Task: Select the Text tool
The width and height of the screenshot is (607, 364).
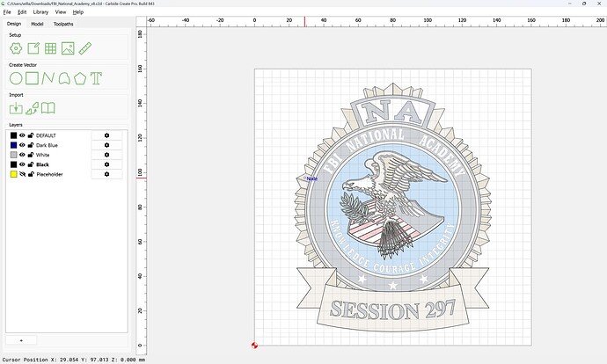Action: pos(96,78)
